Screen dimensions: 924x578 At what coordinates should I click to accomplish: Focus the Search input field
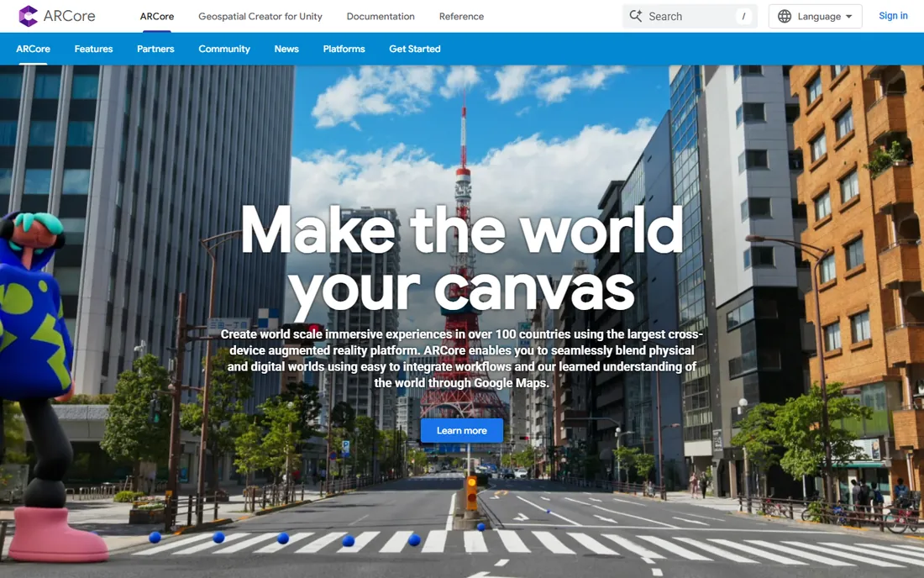click(690, 17)
